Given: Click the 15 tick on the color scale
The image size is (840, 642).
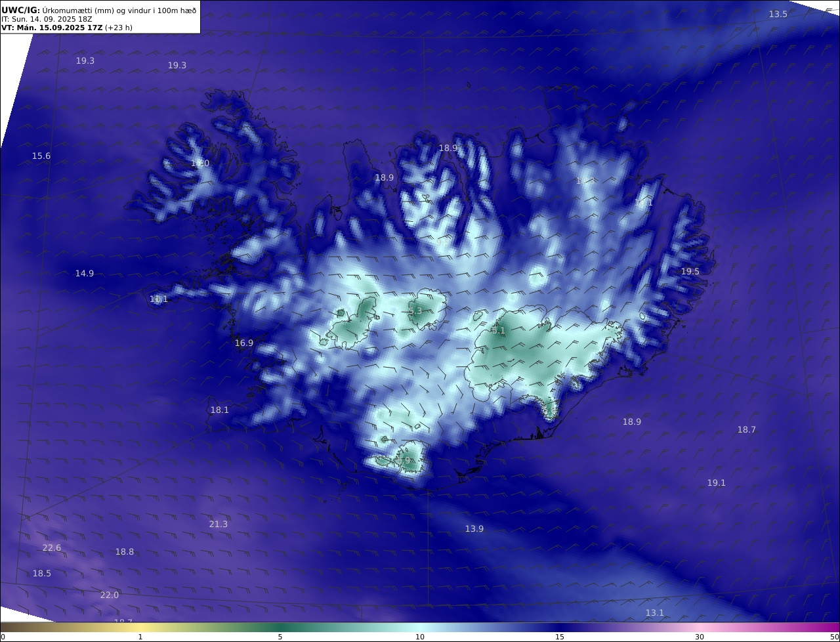Looking at the screenshot, I should point(560,637).
